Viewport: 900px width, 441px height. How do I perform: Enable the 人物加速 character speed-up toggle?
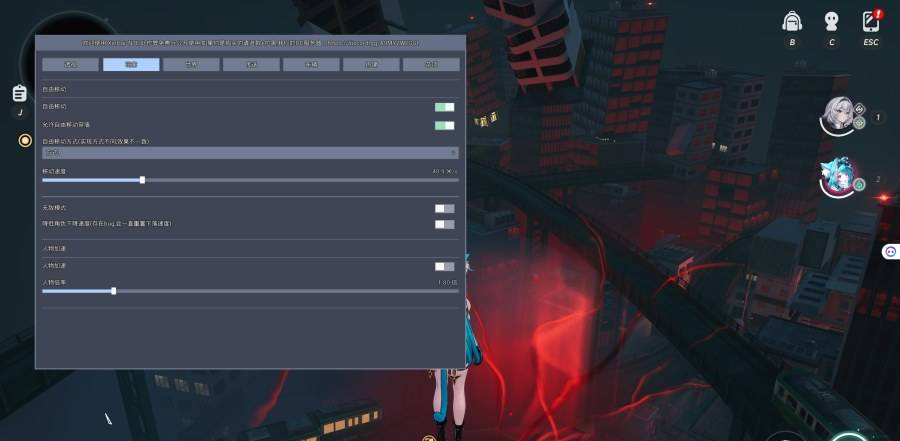point(444,266)
